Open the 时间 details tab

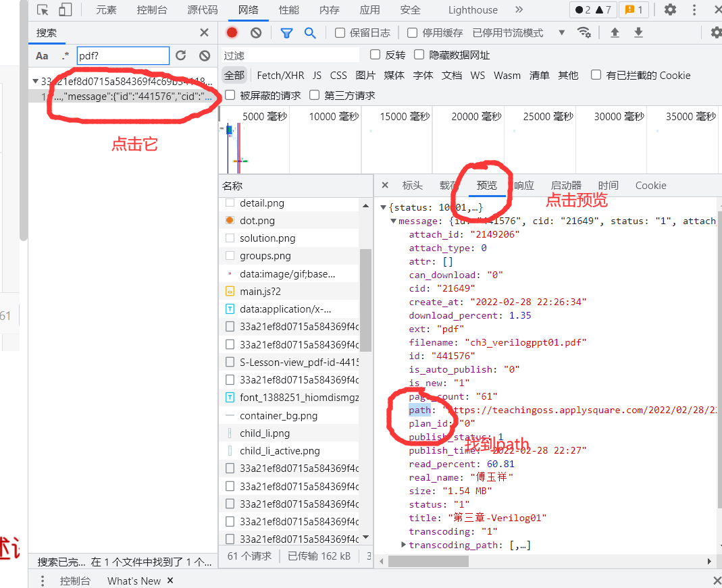[x=608, y=186]
